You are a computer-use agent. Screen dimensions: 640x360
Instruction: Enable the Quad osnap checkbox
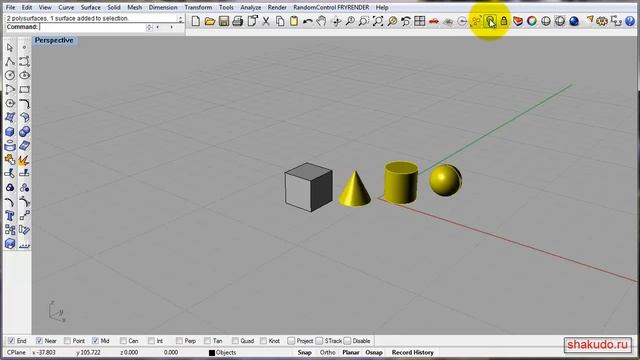pyautogui.click(x=235, y=341)
